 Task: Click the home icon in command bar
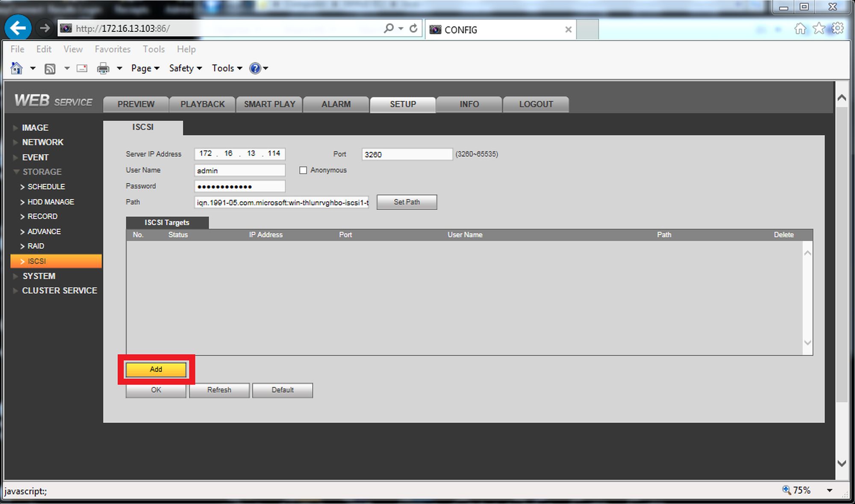[x=16, y=68]
